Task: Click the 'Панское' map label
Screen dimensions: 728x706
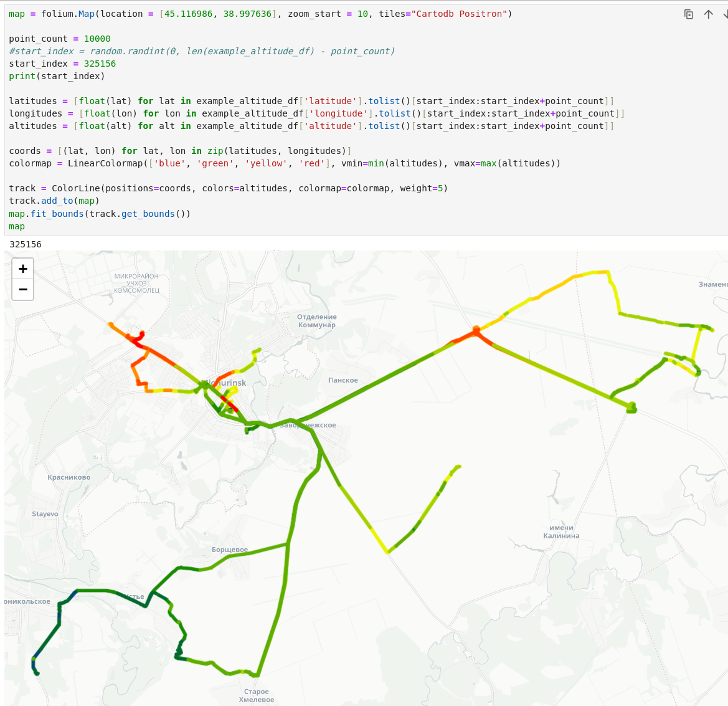Action: pyautogui.click(x=343, y=380)
